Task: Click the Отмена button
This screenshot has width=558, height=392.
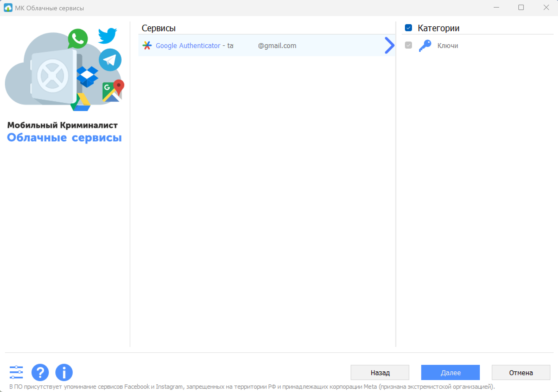Action: pyautogui.click(x=521, y=372)
